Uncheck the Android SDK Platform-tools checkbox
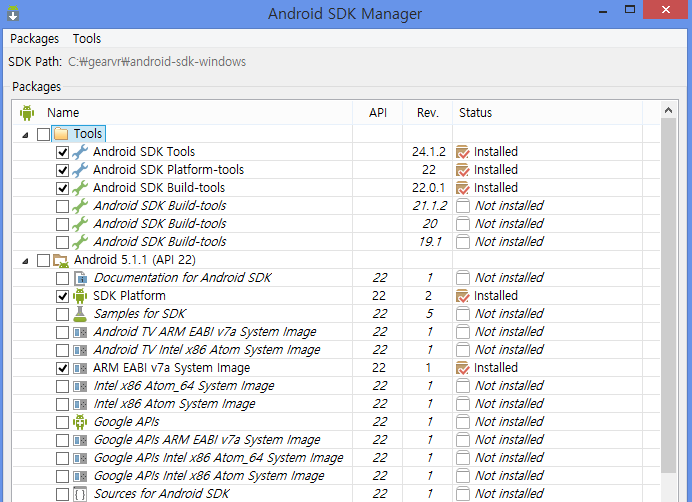 point(62,170)
